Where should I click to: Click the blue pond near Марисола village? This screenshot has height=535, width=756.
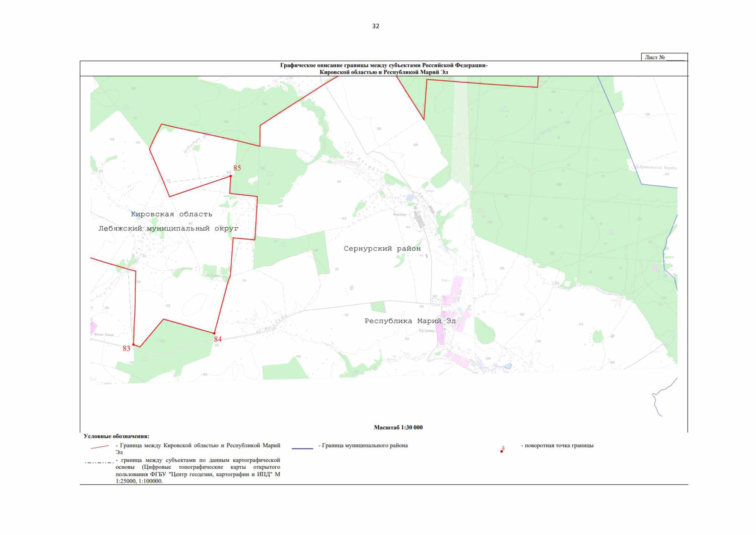[409, 198]
